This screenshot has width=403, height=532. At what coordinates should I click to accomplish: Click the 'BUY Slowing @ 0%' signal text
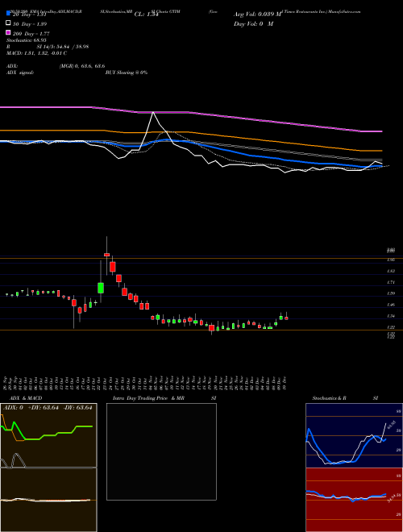127,73
